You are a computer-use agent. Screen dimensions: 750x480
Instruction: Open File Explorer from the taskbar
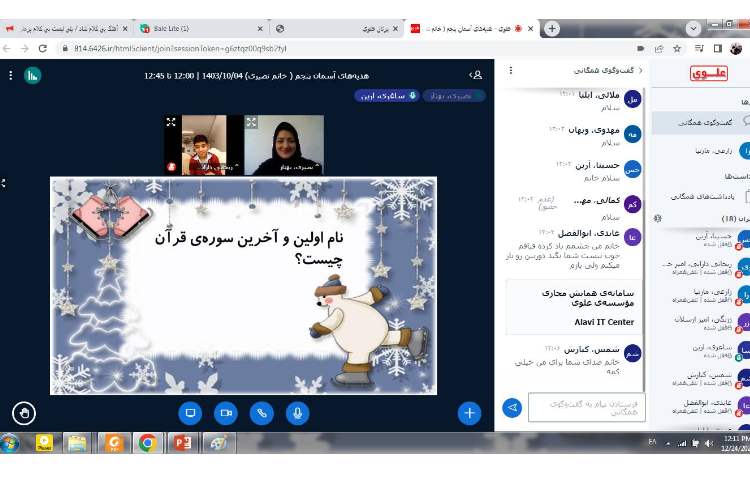coord(77,443)
